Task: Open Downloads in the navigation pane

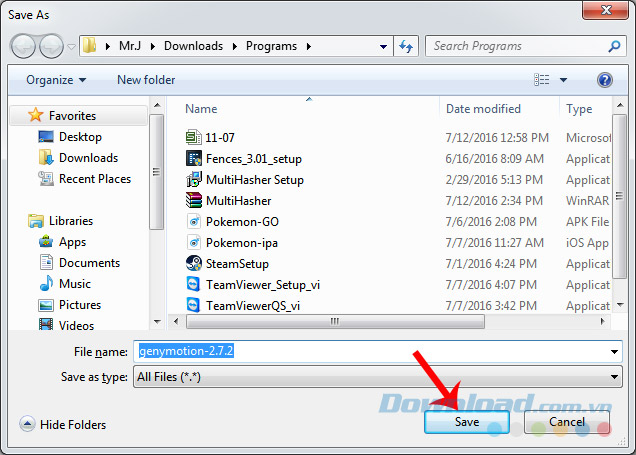Action: (88, 158)
